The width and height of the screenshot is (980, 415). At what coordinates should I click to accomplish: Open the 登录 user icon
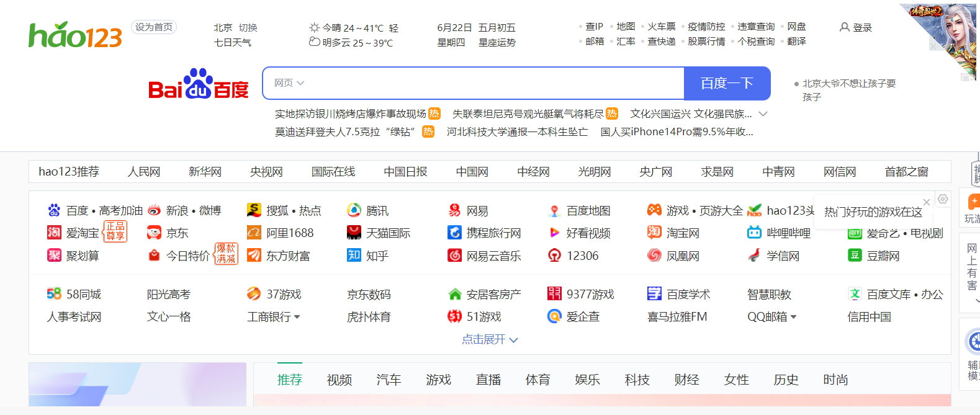click(x=844, y=27)
